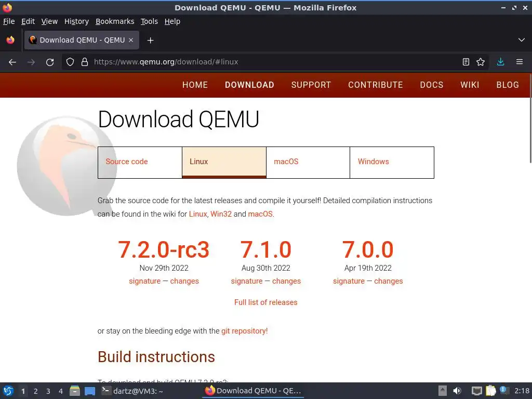
Task: Download version 7.1.0
Action: click(x=265, y=250)
